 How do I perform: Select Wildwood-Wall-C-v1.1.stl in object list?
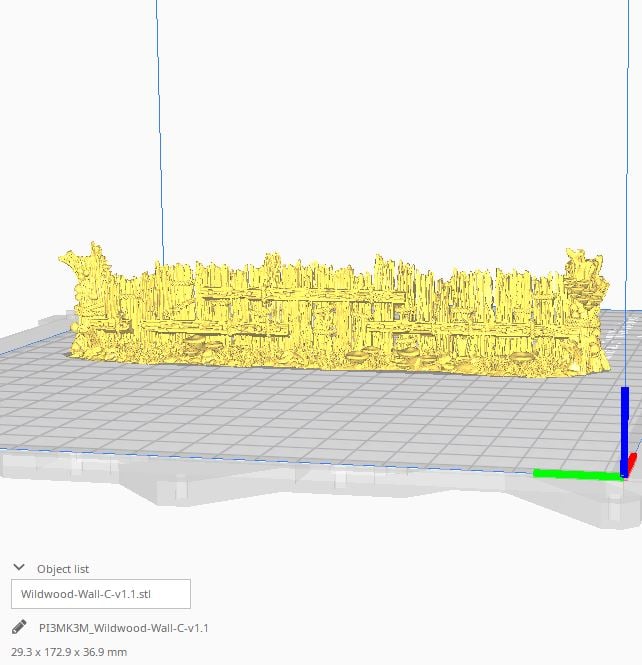click(x=101, y=594)
